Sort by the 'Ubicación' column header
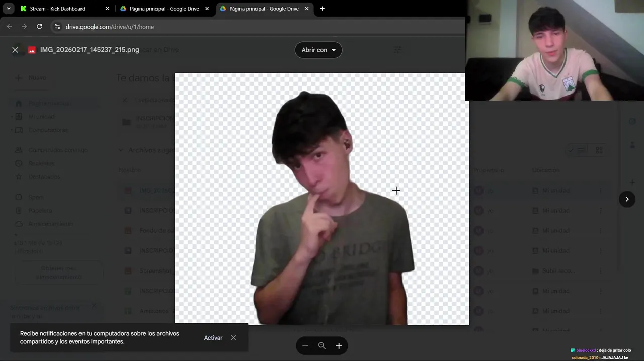 546,170
